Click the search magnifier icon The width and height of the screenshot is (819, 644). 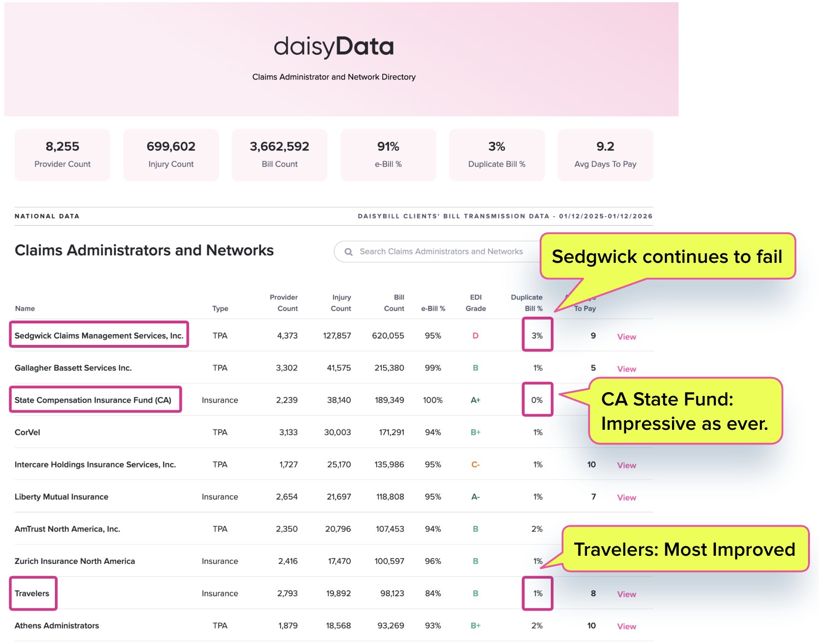[x=349, y=252]
